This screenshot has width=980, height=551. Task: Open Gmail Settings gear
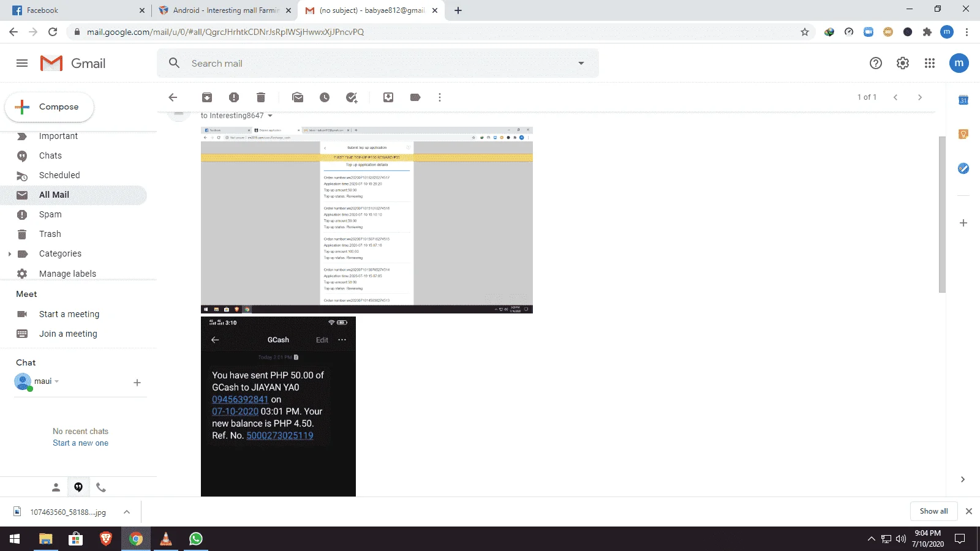pos(903,63)
